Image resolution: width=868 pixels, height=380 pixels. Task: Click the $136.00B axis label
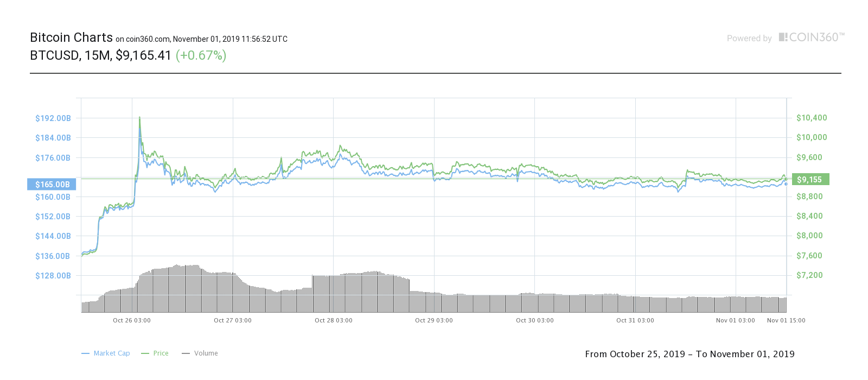tap(53, 256)
